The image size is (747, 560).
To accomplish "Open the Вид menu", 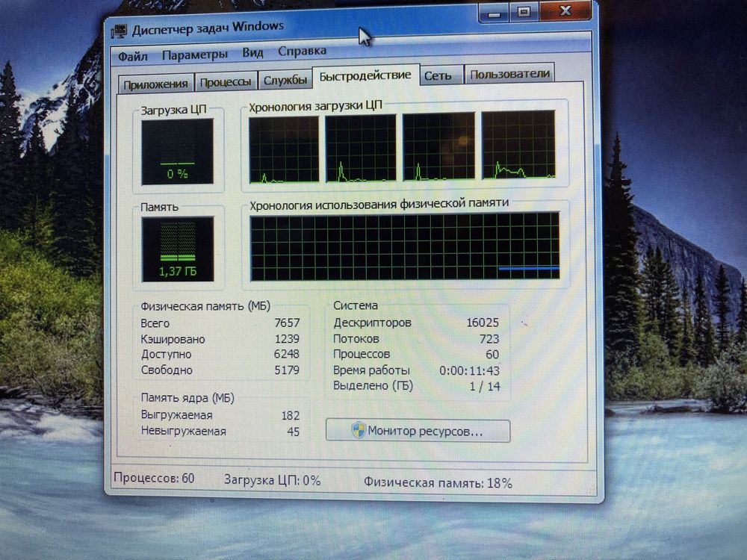I will click(x=252, y=52).
